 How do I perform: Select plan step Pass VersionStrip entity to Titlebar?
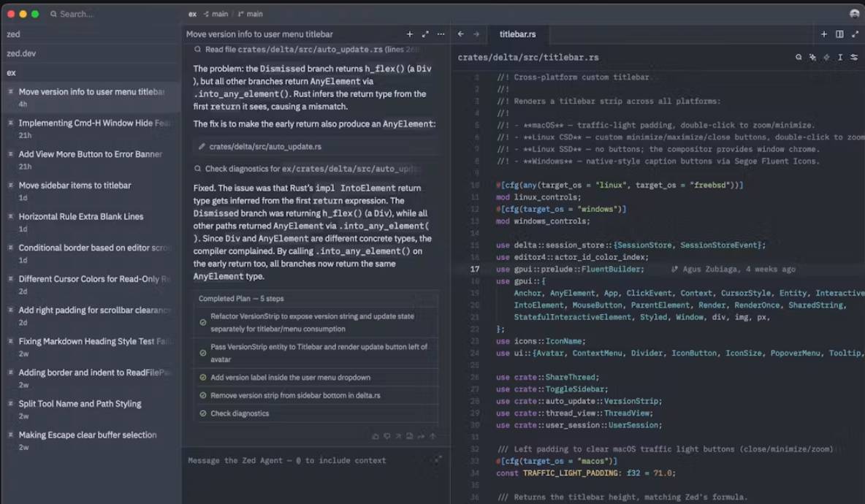pyautogui.click(x=316, y=353)
